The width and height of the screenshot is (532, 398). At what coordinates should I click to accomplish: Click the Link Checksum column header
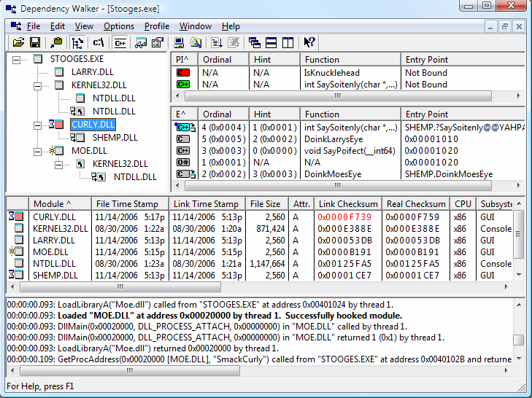click(348, 204)
